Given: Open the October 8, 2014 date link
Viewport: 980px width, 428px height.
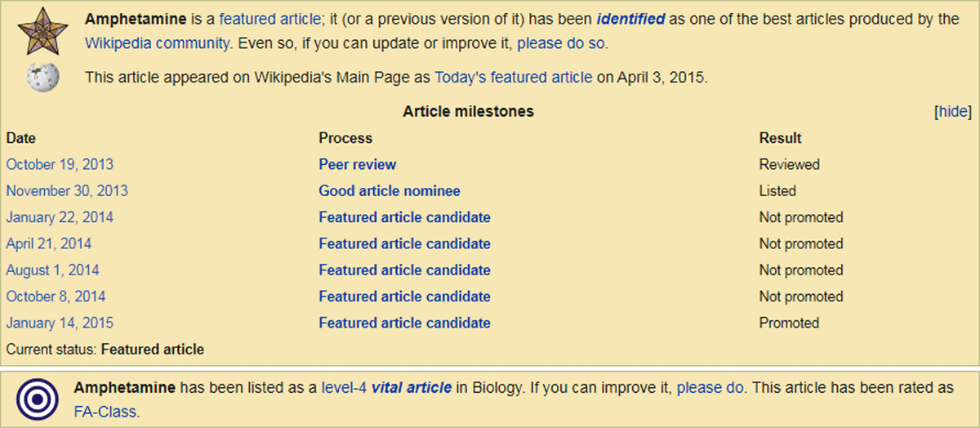Looking at the screenshot, I should coord(56,296).
